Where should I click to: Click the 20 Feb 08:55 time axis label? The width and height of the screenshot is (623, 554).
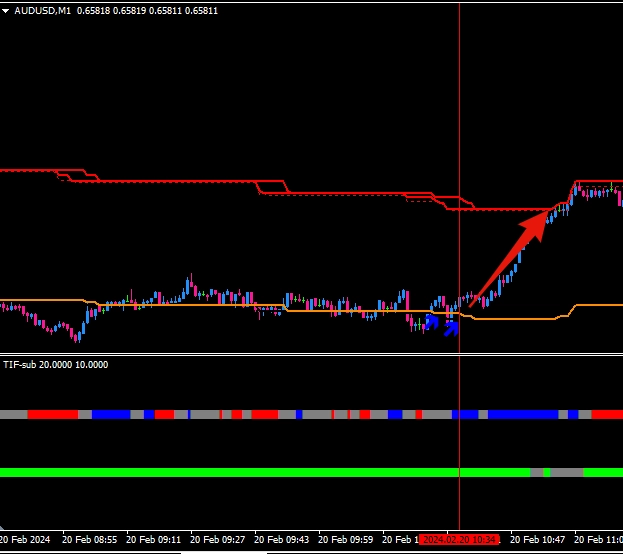tap(89, 539)
